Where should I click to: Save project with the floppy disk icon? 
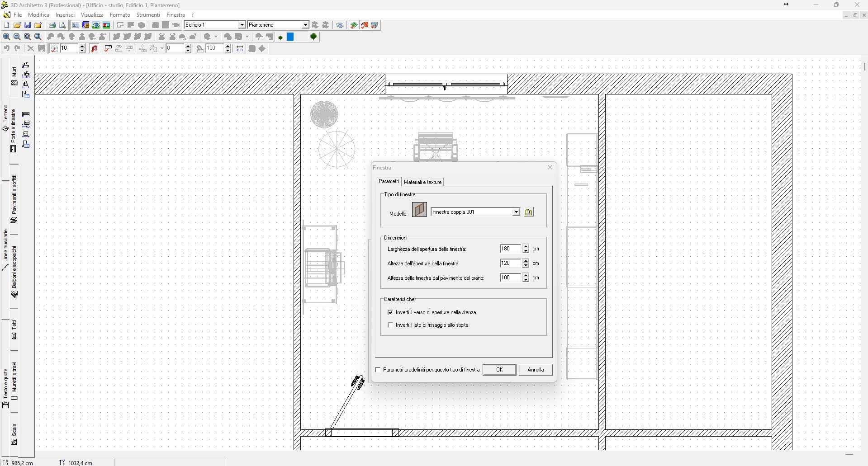(x=28, y=25)
